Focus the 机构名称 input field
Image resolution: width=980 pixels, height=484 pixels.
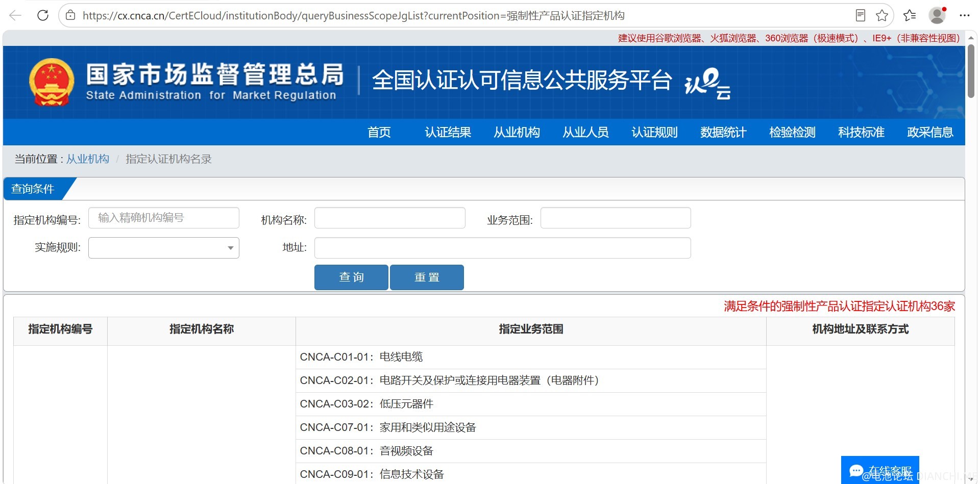pos(390,218)
